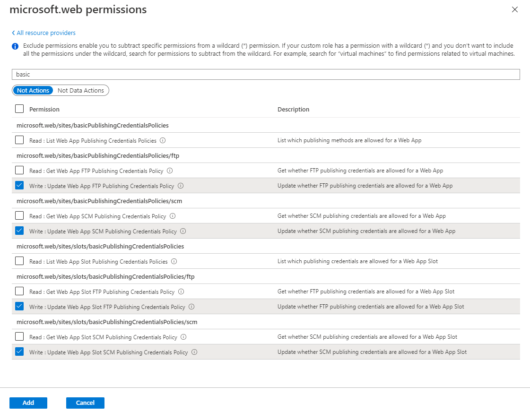Click info icon beside "List Web App Slot Publishing Credentials Policies"
530x420 pixels.
coord(174,261)
